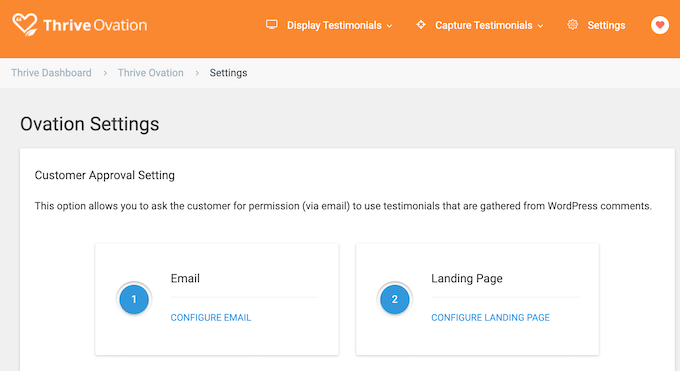Click the Landing Page card title
Viewport: 680px width, 371px height.
tap(467, 279)
